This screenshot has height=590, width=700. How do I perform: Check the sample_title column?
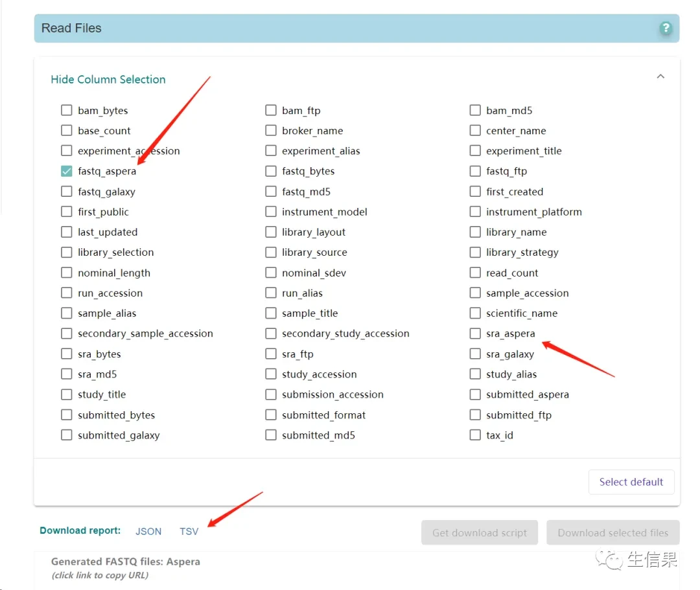click(271, 313)
